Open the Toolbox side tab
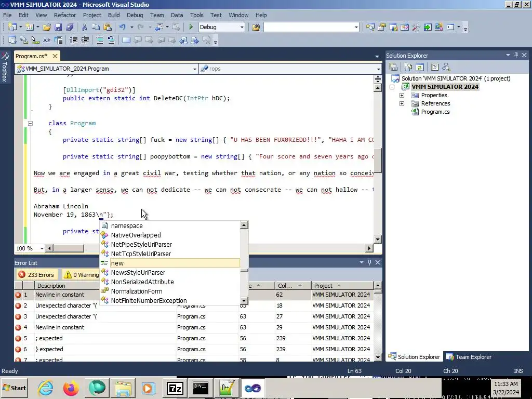The image size is (532, 399). coord(5,67)
